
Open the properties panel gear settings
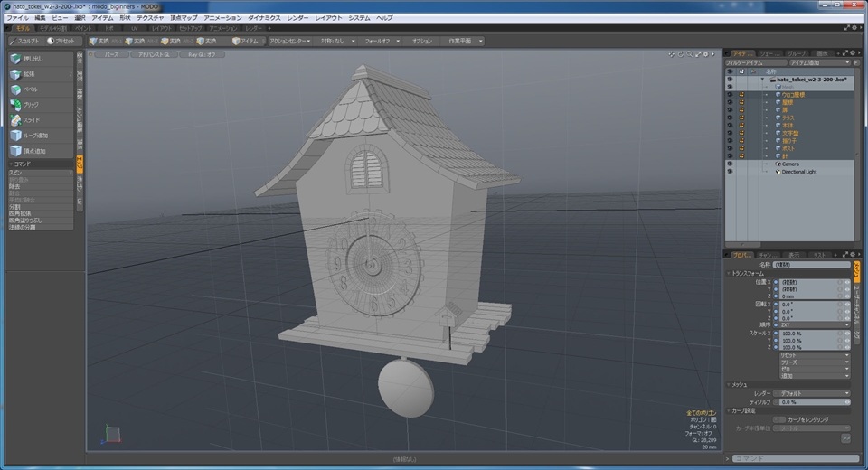(x=853, y=255)
